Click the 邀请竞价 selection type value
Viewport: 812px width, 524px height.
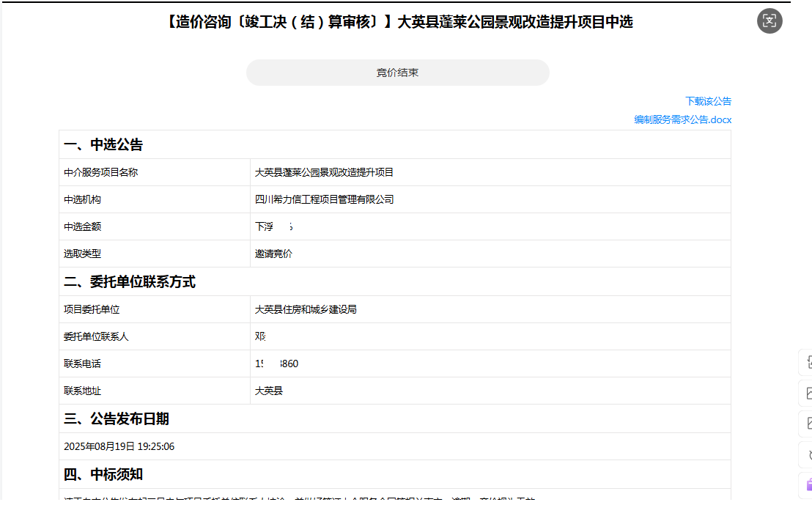(273, 254)
